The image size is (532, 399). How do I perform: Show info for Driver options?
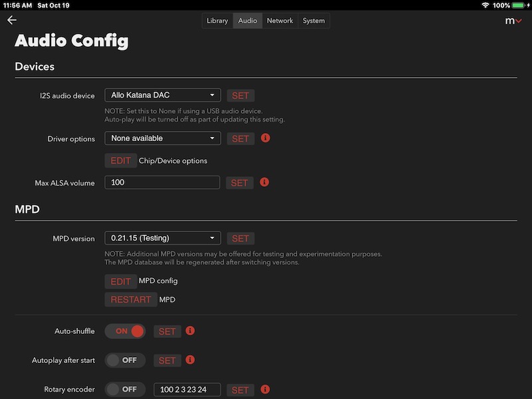[x=265, y=138]
